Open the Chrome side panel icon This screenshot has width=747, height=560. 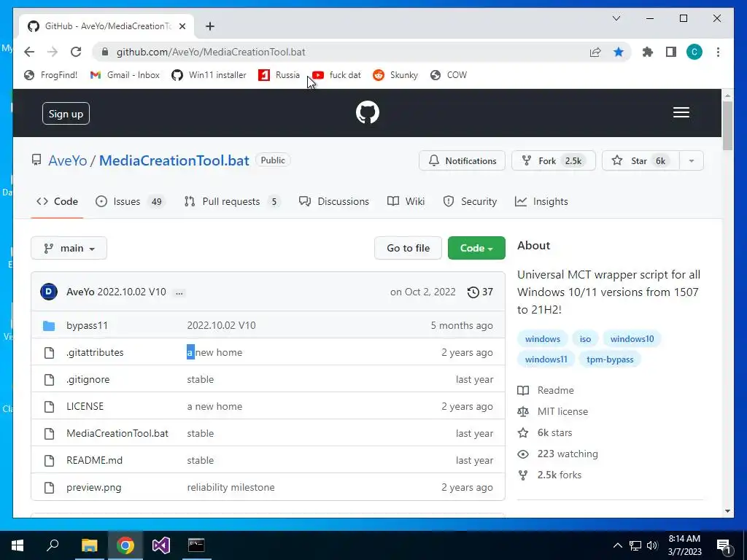pos(671,52)
